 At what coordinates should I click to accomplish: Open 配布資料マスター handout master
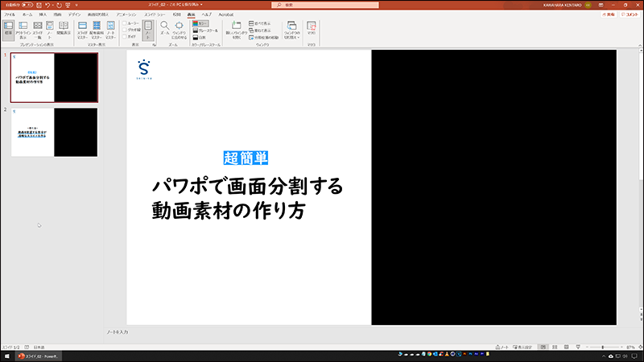(97, 31)
